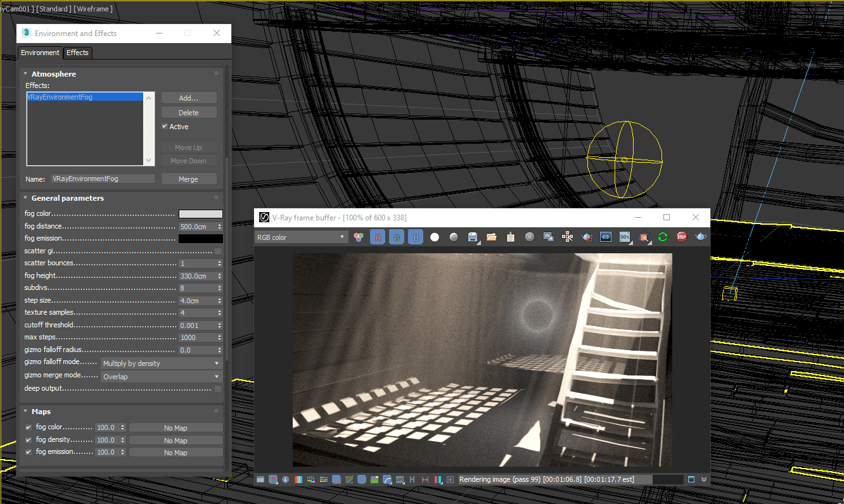Screen dimensions: 844x504
Task: Copy the render to the clipboard
Action: point(511,237)
